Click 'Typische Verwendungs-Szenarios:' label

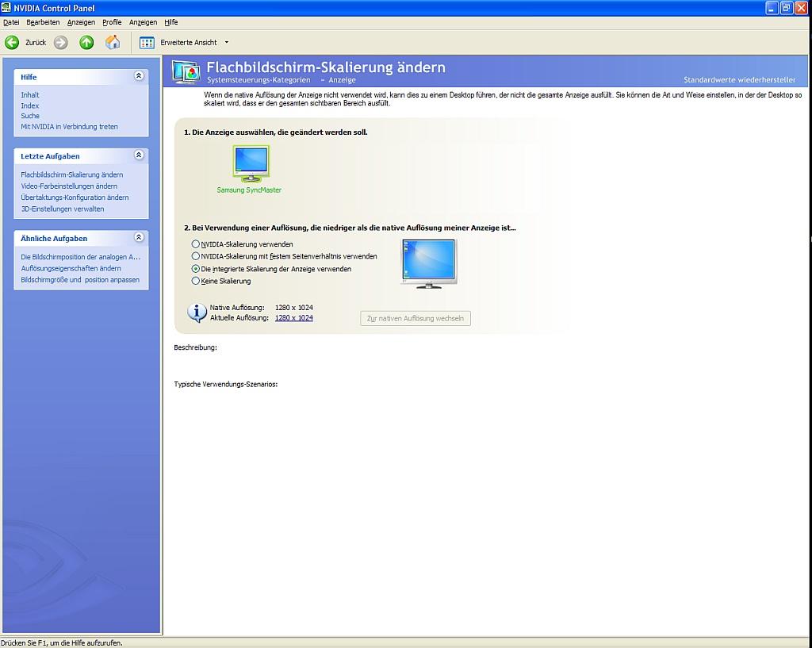pyautogui.click(x=226, y=385)
